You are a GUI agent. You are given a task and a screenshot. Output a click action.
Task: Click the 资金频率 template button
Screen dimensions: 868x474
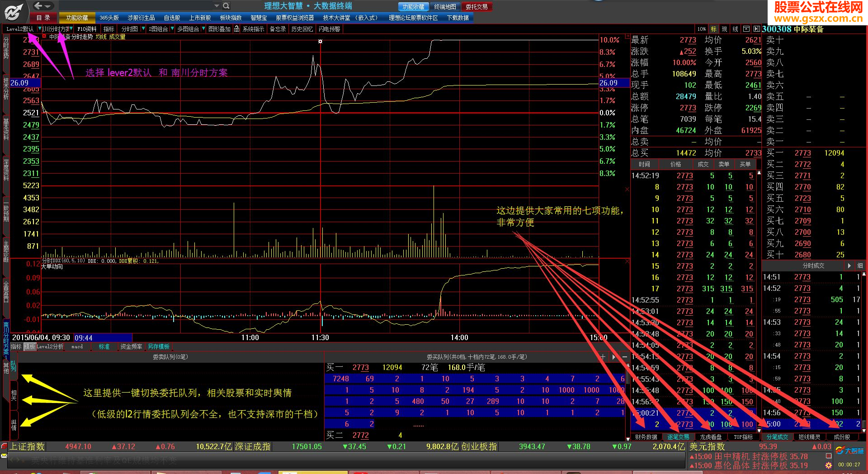coord(131,346)
